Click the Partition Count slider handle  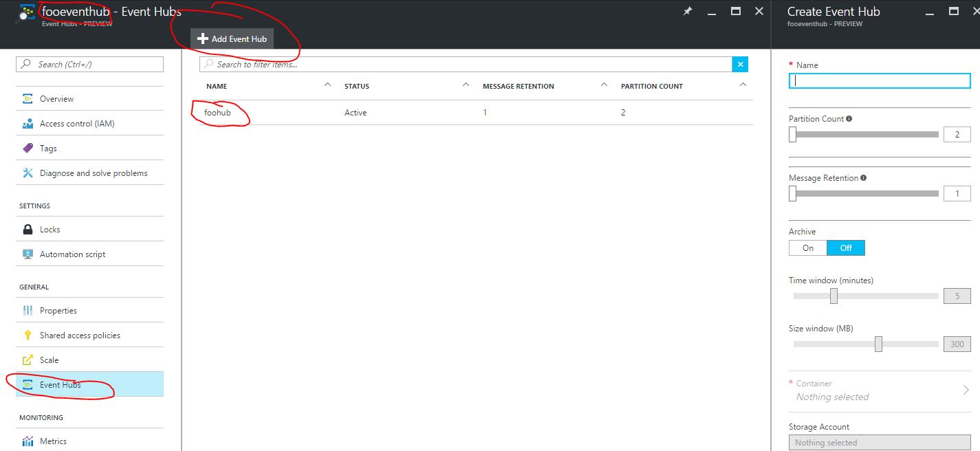(793, 135)
